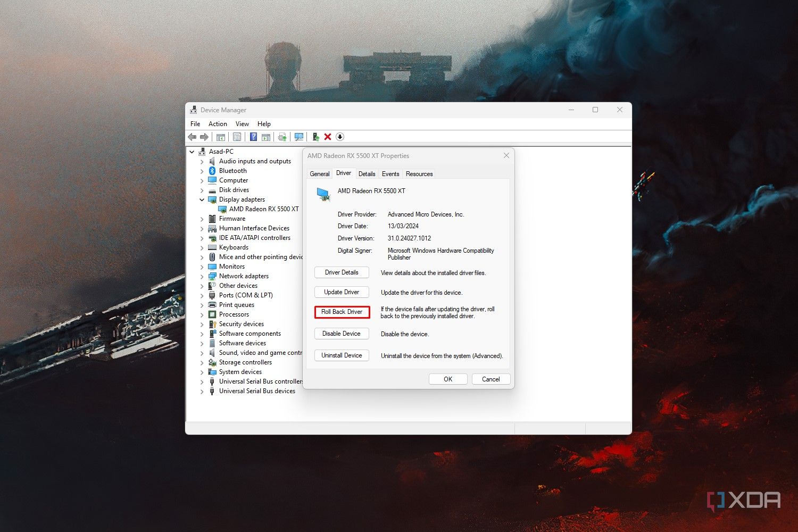Screen dimensions: 798x532
Task: Expand the Audio inputs and outputs node
Action: (x=202, y=161)
